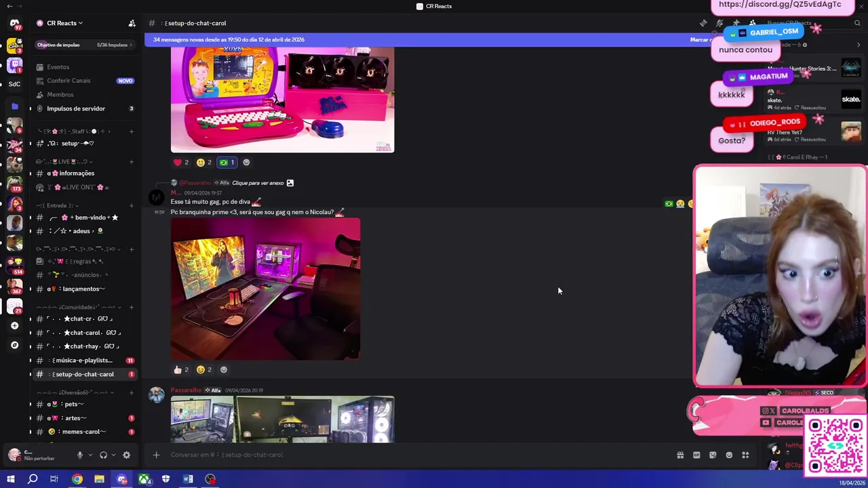Open headphone output options arrow
The width and height of the screenshot is (868, 488).
[113, 455]
